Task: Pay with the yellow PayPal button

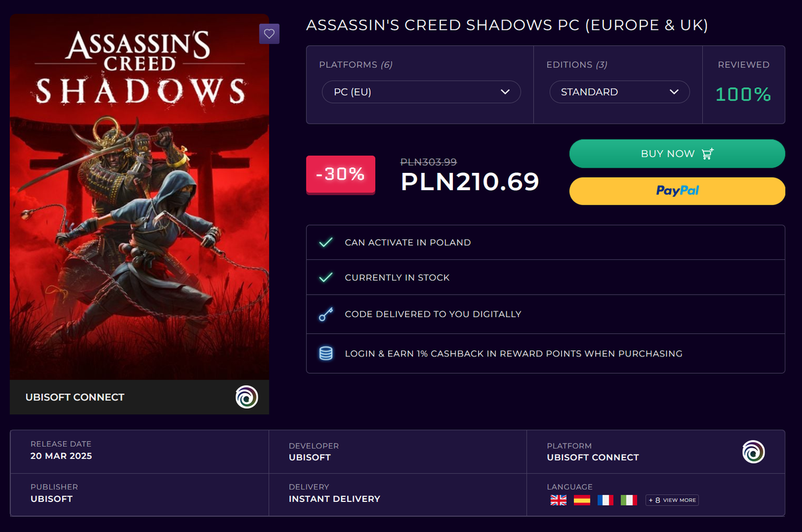Action: click(x=677, y=191)
